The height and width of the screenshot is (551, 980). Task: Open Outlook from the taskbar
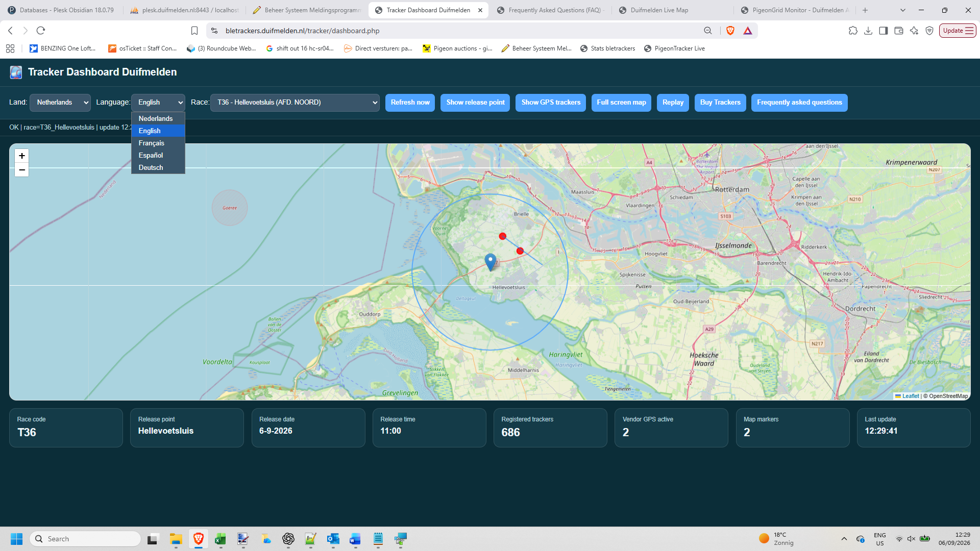click(333, 539)
